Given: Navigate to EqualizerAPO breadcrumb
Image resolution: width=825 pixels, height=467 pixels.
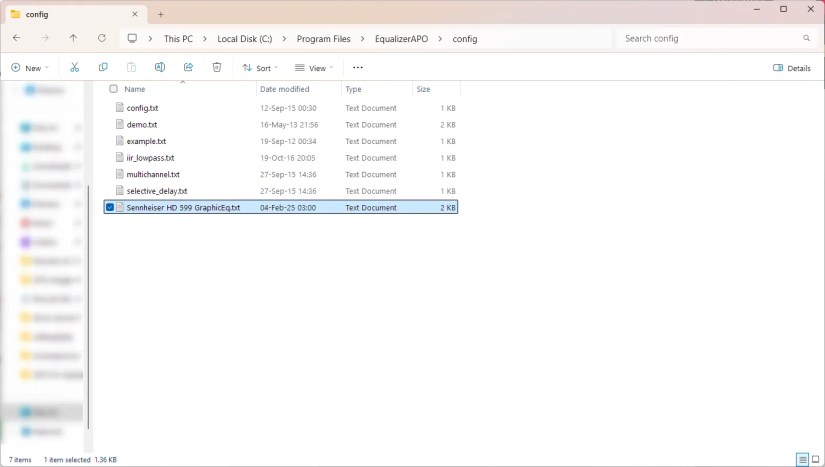Looking at the screenshot, I should [401, 38].
